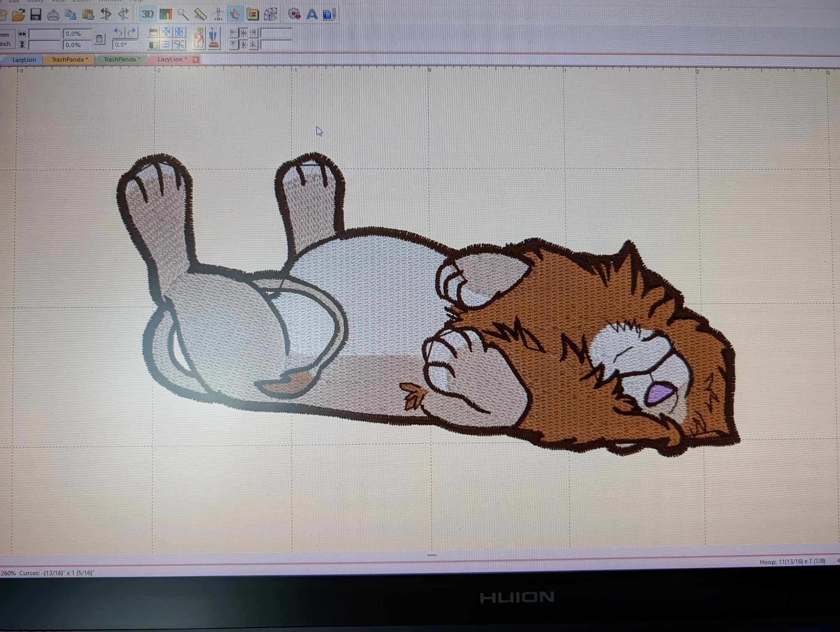The image size is (840, 632).
Task: Toggle the aspect ratio lock icon
Action: coord(100,39)
